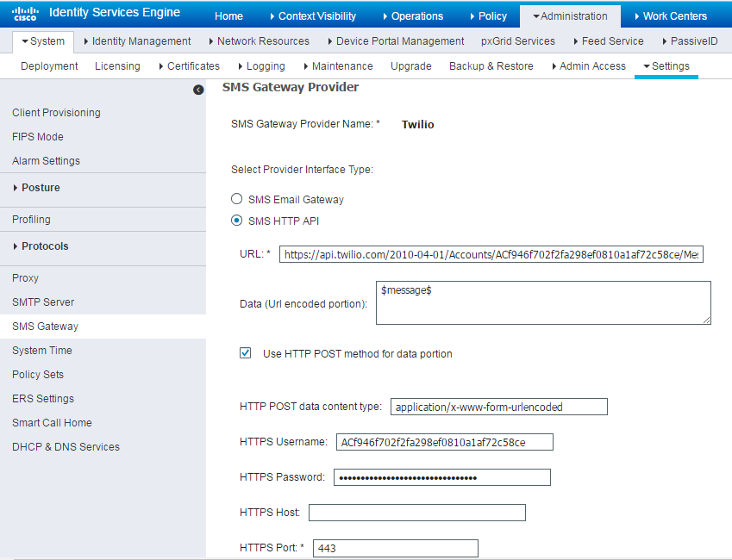Screen dimensions: 732x560
Task: Open the Administration tab
Action: pyautogui.click(x=570, y=16)
